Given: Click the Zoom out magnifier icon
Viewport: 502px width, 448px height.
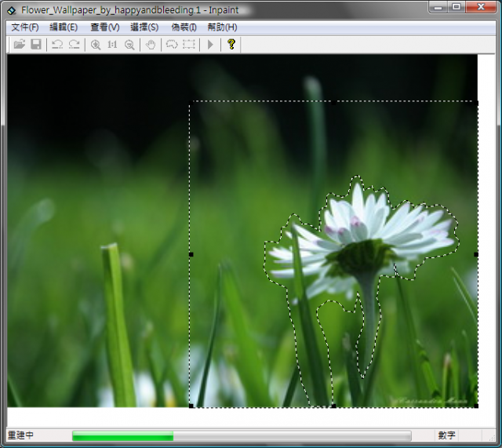Looking at the screenshot, I should pyautogui.click(x=129, y=45).
